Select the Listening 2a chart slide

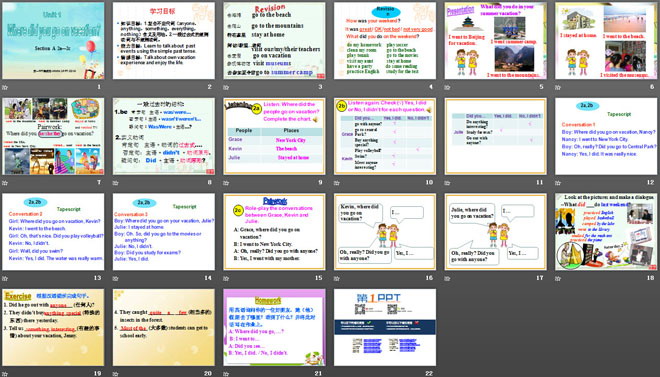coord(274,136)
